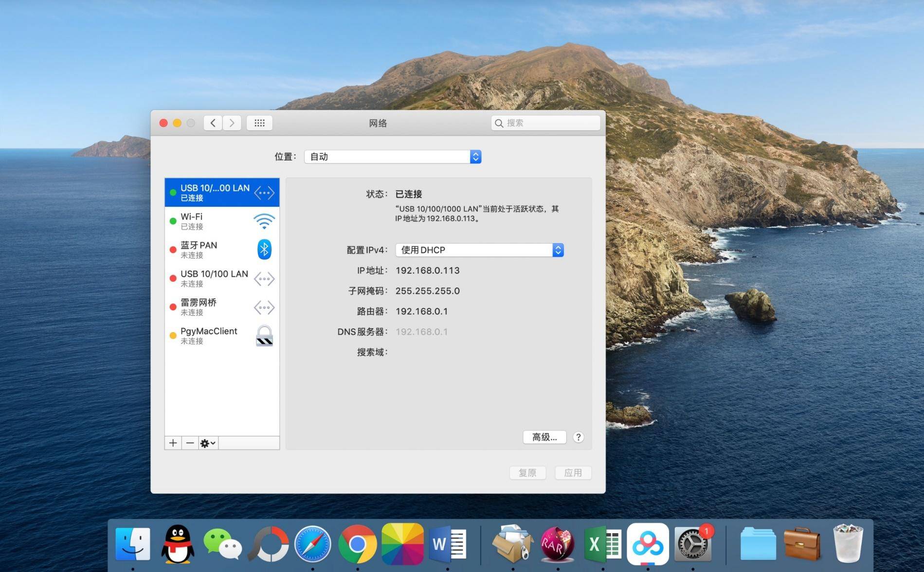Open WeChat from the Dock
Image resolution: width=924 pixels, height=572 pixels.
pos(221,543)
